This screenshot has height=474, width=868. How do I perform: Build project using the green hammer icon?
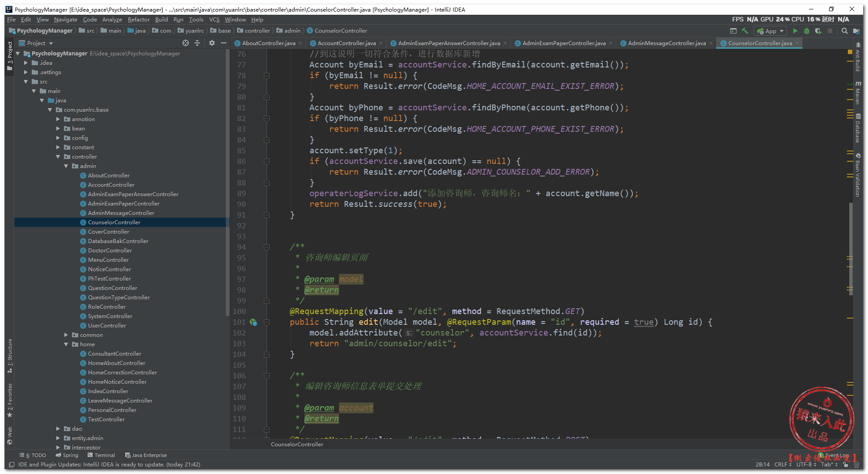click(x=745, y=31)
